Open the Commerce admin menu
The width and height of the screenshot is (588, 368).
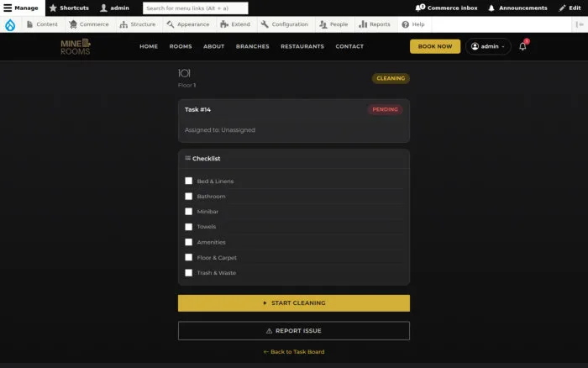tap(89, 24)
